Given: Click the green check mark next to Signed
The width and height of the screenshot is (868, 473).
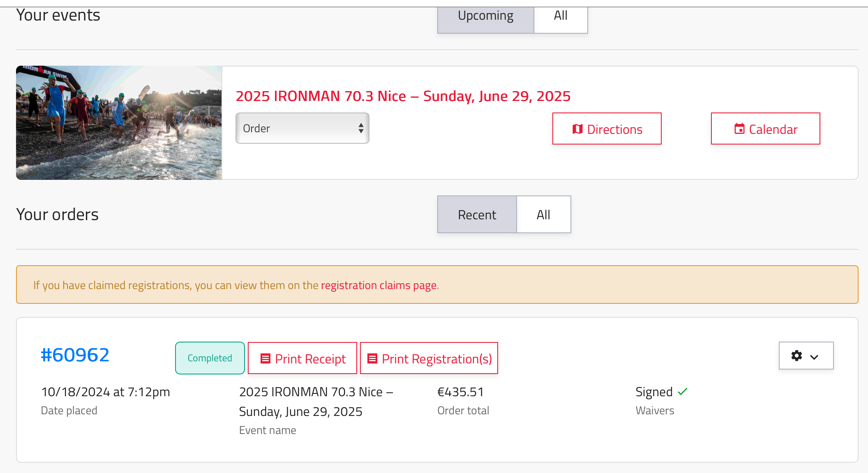Looking at the screenshot, I should point(683,391).
